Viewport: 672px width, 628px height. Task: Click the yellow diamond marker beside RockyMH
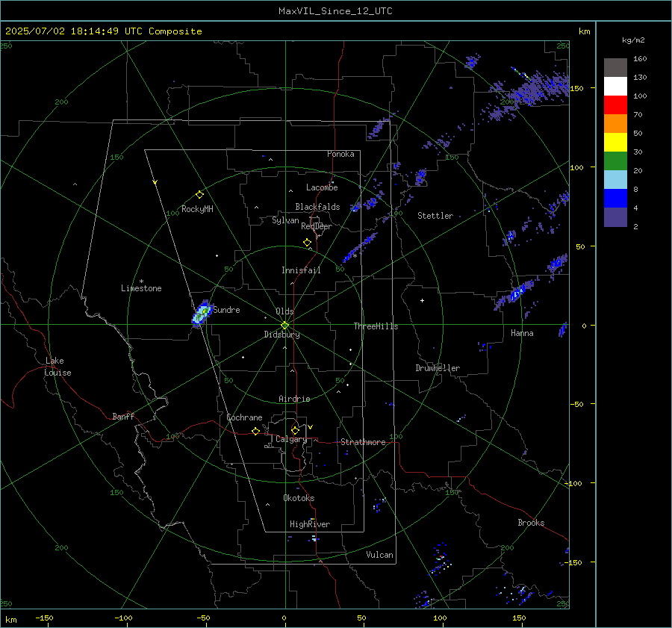point(199,195)
